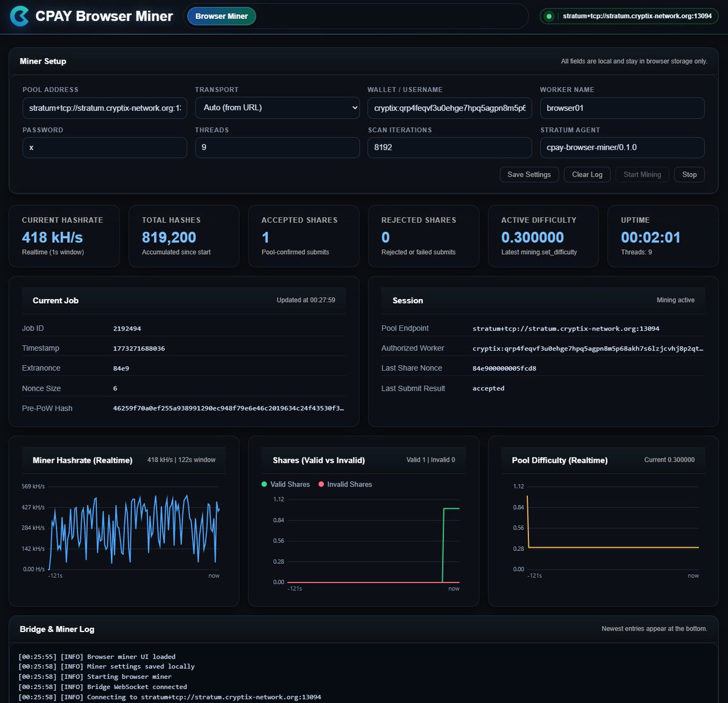Click the Pool Endpoint value in Session
728x703 pixels.
pos(566,329)
